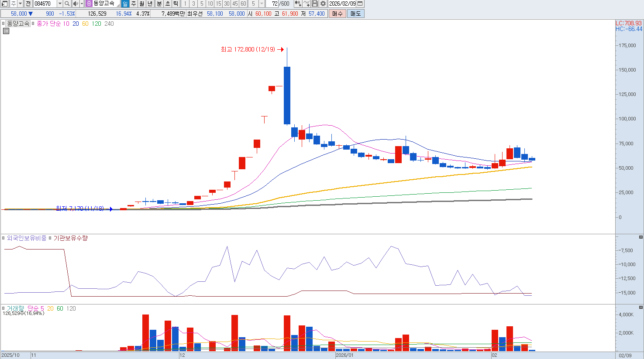Viewport: 644px width, 359px height.
Task: Open the calendar date picker icon
Action: click(x=360, y=3)
